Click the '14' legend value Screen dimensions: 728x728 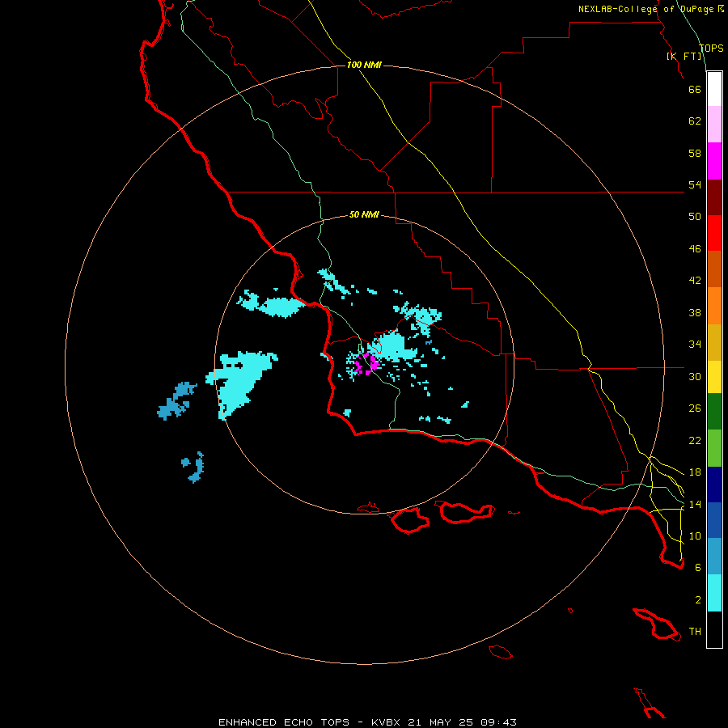point(695,504)
